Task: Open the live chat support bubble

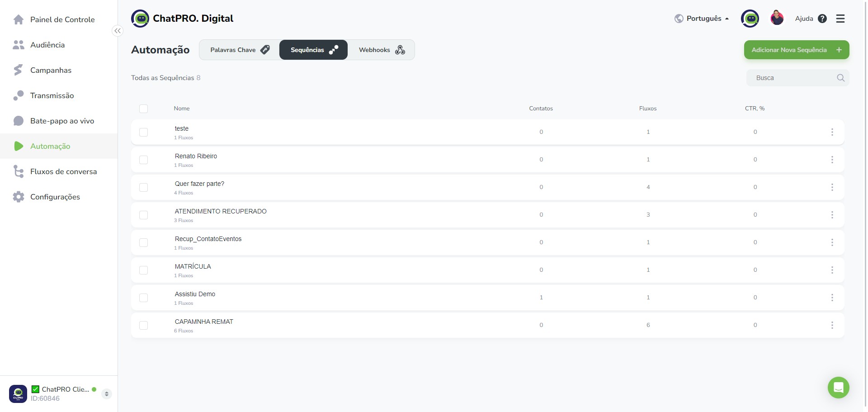Action: coord(839,388)
